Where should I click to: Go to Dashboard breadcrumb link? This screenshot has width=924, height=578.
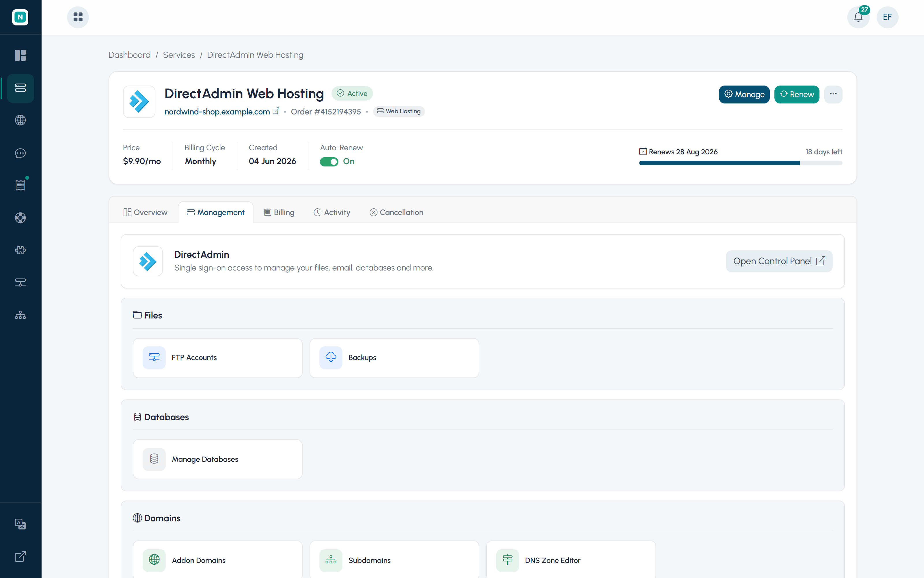click(129, 55)
